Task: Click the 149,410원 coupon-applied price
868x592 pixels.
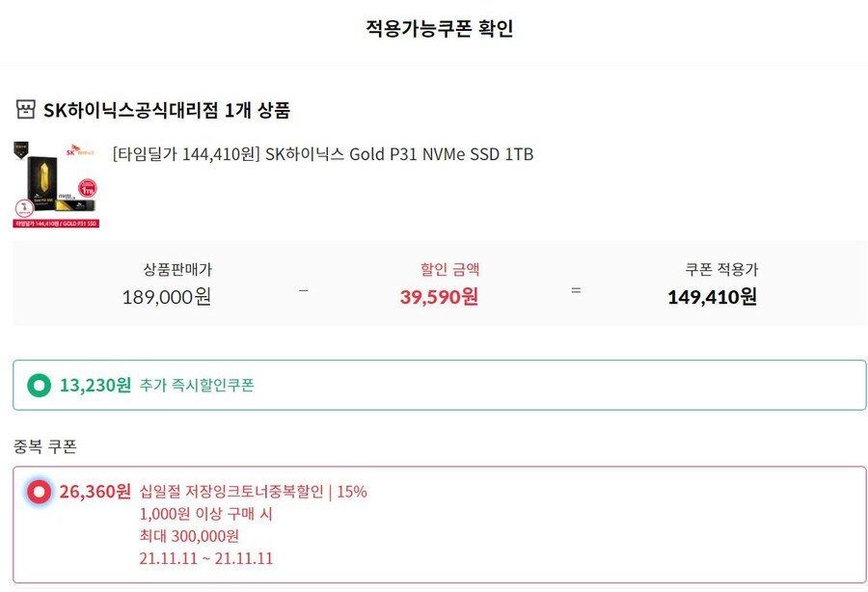Action: point(712,297)
